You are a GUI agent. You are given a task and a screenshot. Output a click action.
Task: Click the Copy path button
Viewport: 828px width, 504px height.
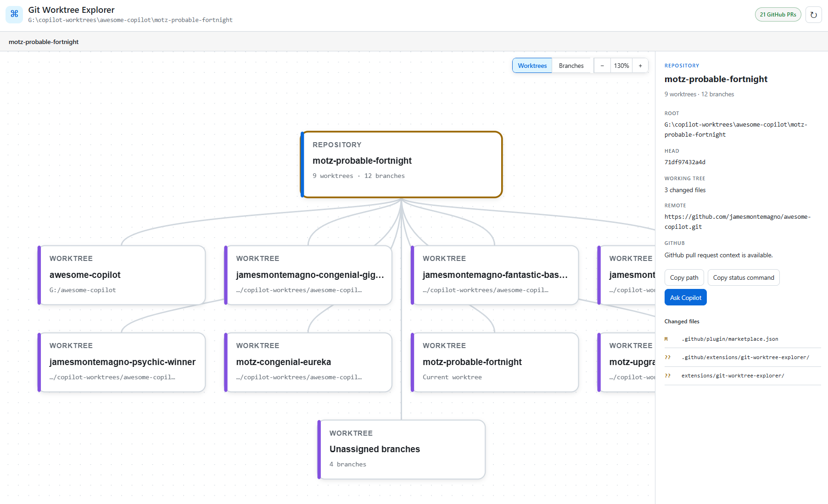[684, 277]
